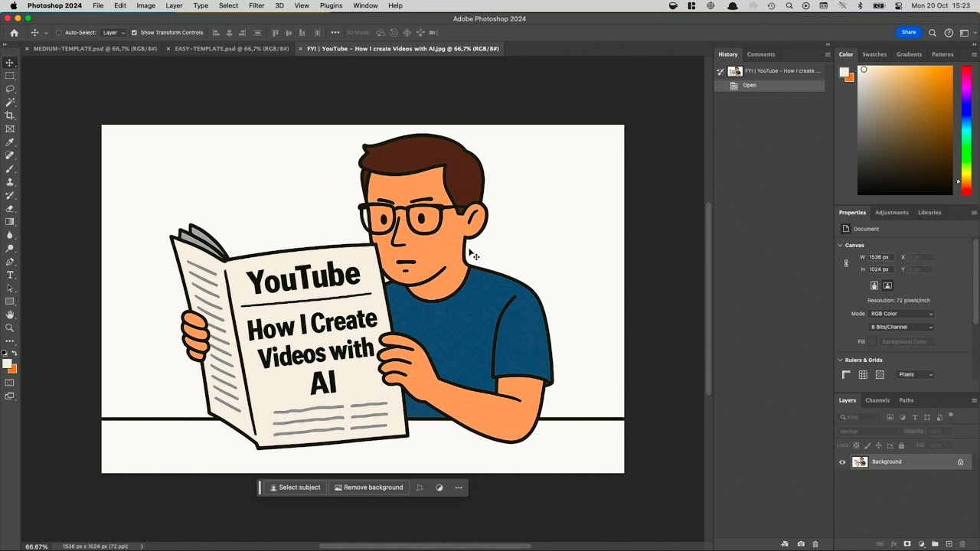Set canvas to portrait orientation
Screen dimensions: 980x551
[x=874, y=285]
